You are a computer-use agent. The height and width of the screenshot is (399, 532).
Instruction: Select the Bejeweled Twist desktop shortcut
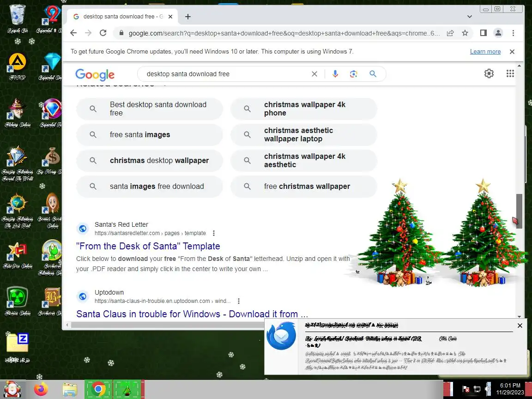click(52, 114)
